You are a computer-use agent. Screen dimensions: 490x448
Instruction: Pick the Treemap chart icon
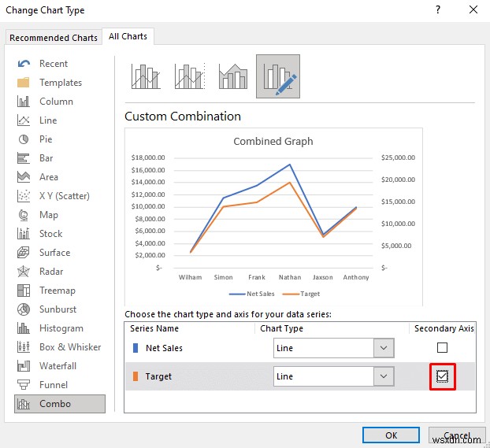tap(24, 291)
